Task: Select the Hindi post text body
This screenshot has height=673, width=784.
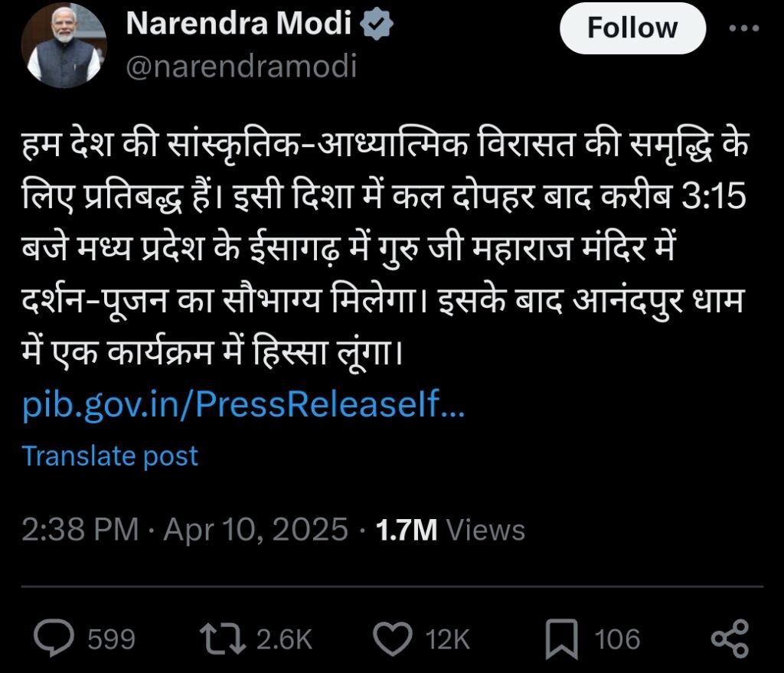Action: pos(383,237)
